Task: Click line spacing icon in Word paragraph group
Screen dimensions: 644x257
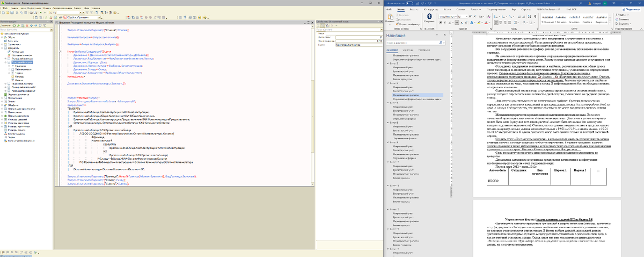Action: (x=515, y=23)
